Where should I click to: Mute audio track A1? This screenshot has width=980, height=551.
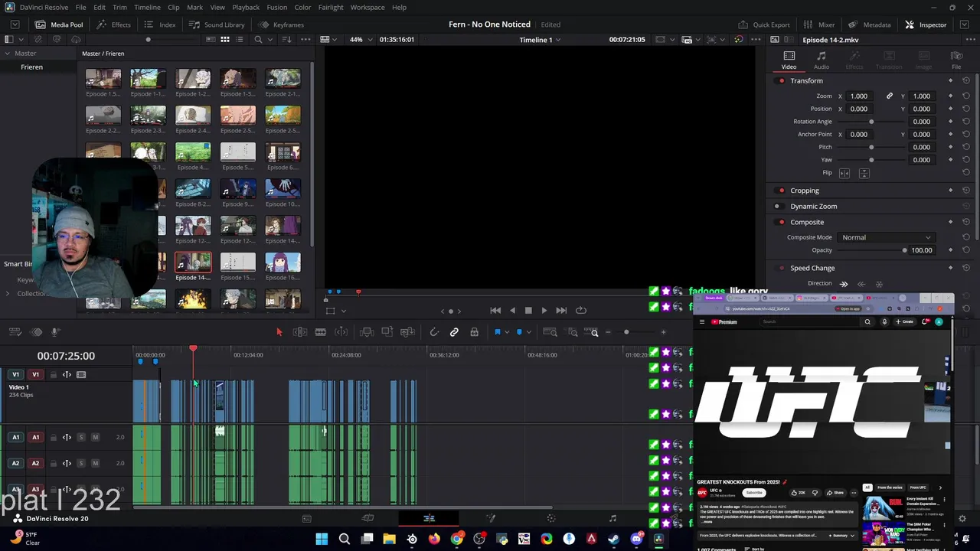click(x=95, y=438)
